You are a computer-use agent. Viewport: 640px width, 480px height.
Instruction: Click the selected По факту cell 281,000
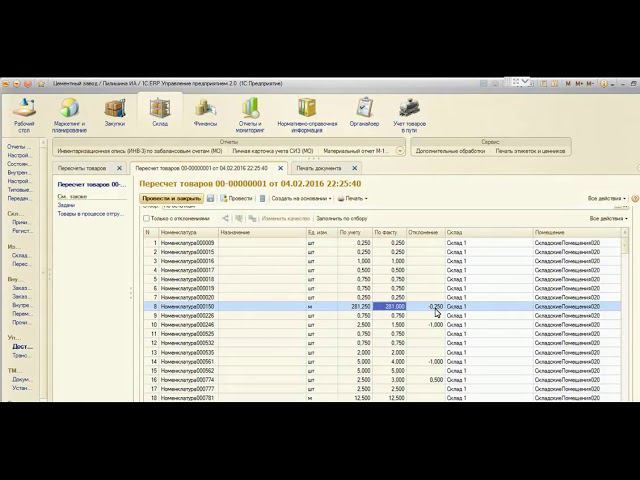tap(389, 307)
